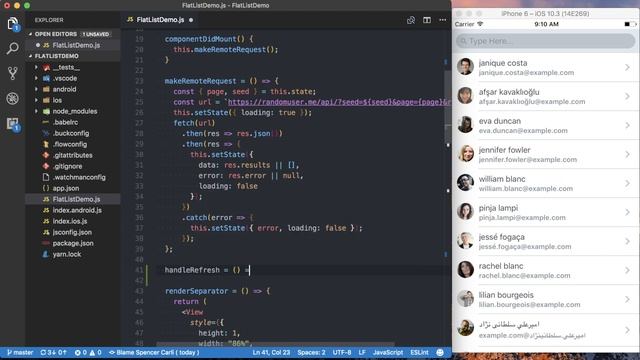Click the feedback smiley in status bar
Viewport: 640px width, 360px height.
pos(440,352)
